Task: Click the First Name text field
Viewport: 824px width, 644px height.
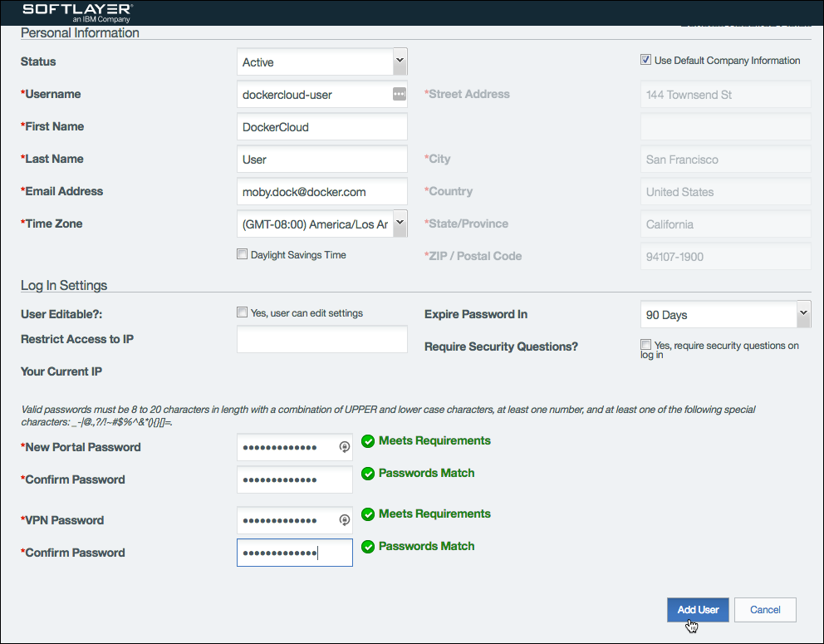Action: [321, 126]
